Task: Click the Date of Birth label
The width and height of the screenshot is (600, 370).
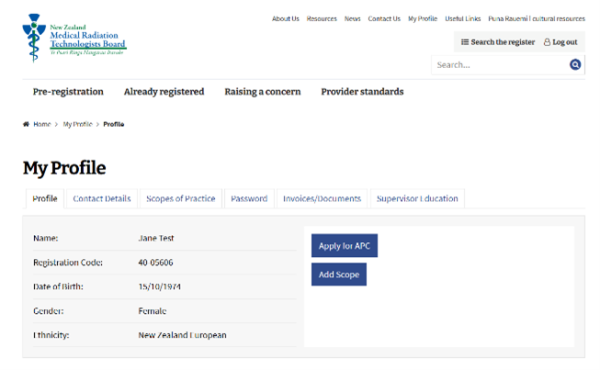Action: click(x=58, y=287)
